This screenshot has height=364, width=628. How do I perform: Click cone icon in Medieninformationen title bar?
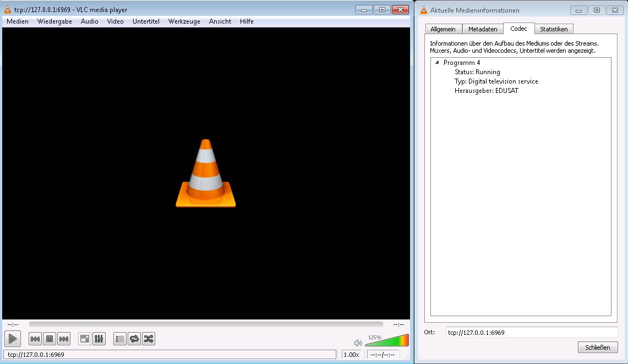pos(424,10)
